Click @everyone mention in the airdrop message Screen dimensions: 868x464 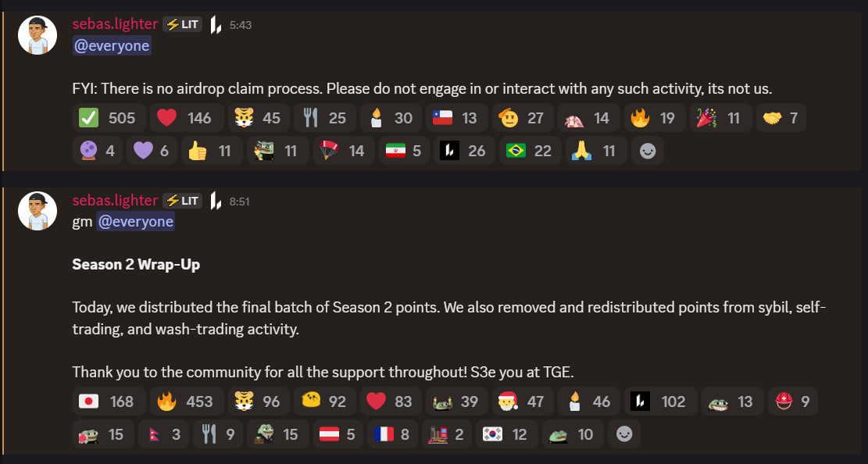click(x=111, y=46)
